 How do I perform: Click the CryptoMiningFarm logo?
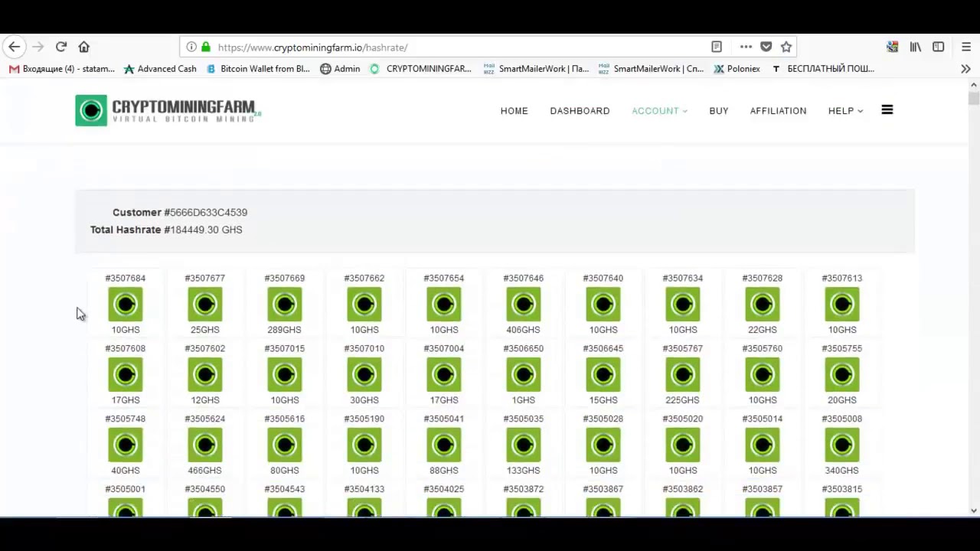point(168,110)
